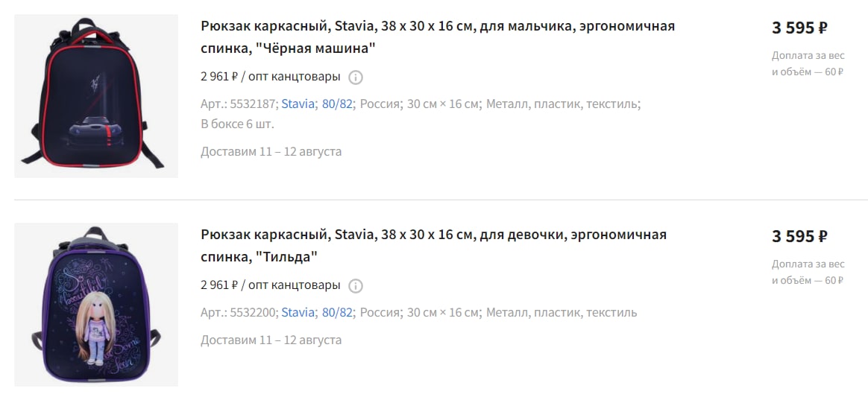Click delivery date text under the first product

[x=271, y=152]
